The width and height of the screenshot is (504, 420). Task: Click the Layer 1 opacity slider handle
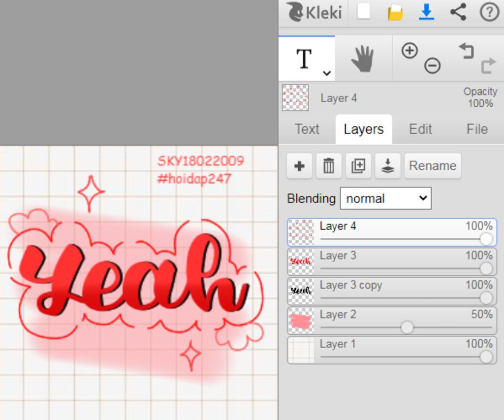tap(486, 357)
